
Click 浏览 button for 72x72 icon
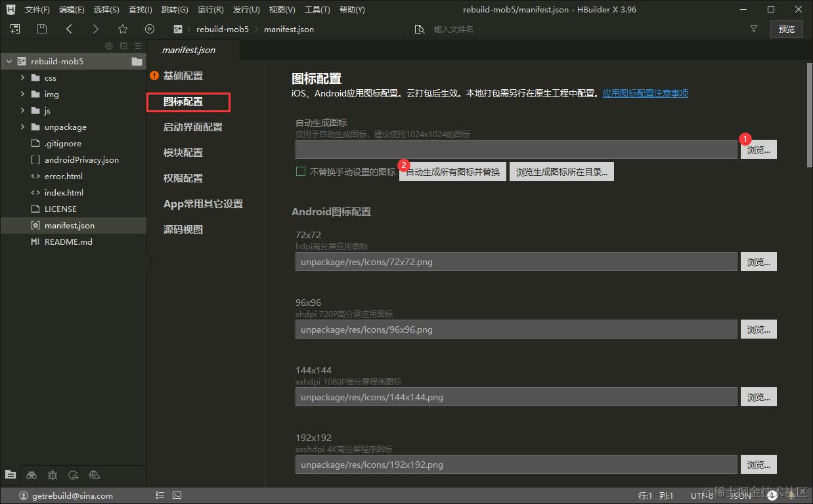point(758,262)
